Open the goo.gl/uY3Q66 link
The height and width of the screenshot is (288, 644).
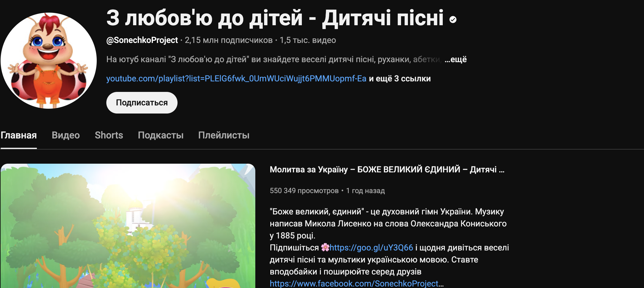pyautogui.click(x=372, y=247)
